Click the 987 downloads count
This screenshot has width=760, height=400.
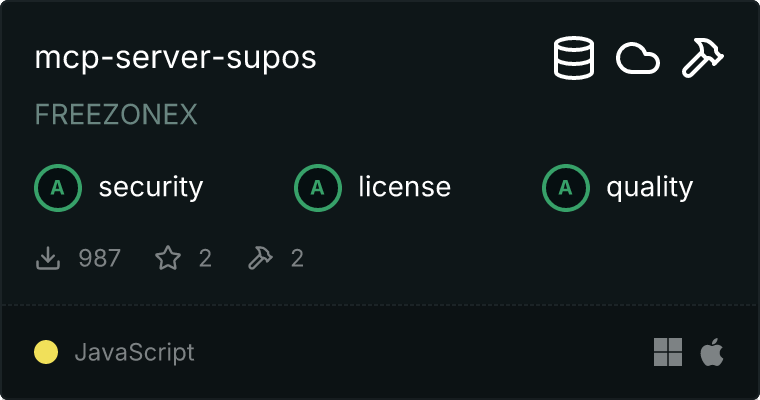(x=99, y=258)
